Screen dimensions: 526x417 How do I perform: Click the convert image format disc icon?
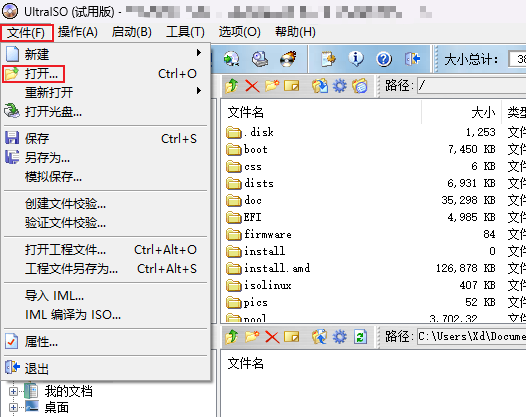231,59
